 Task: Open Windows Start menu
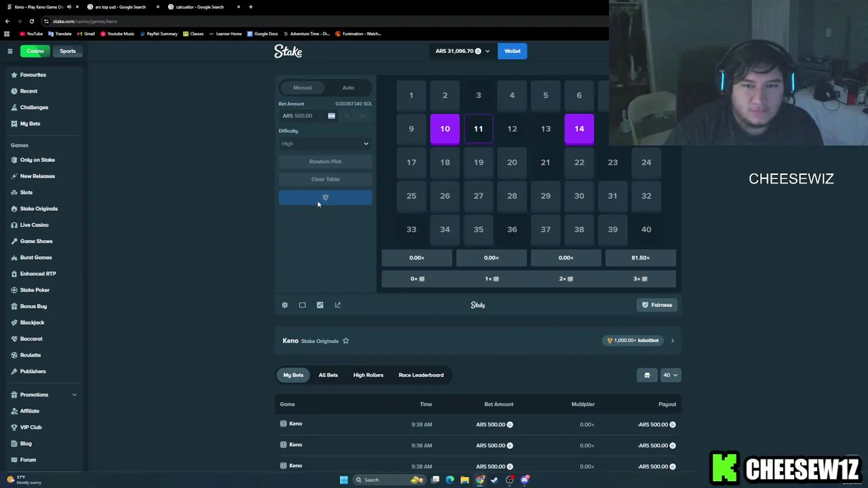click(344, 480)
